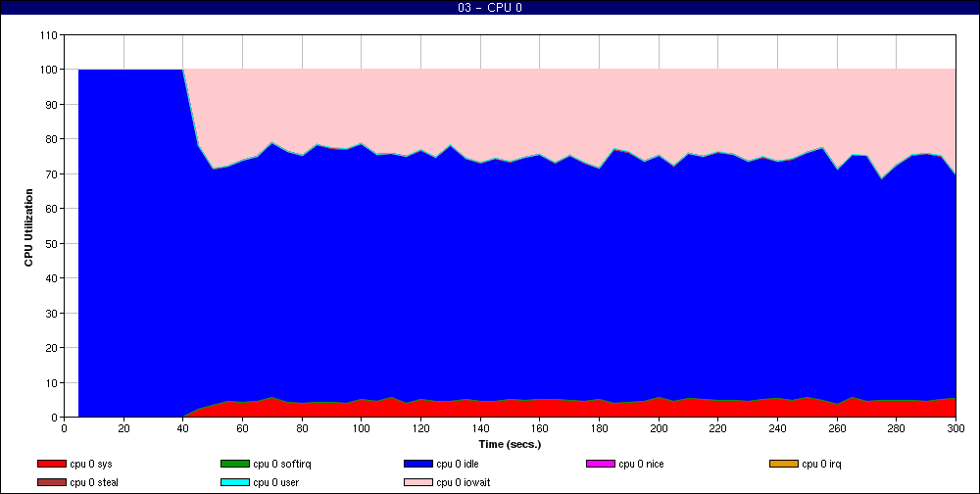The height and width of the screenshot is (494, 980).
Task: Click the y-axis value 80
Action: point(53,139)
